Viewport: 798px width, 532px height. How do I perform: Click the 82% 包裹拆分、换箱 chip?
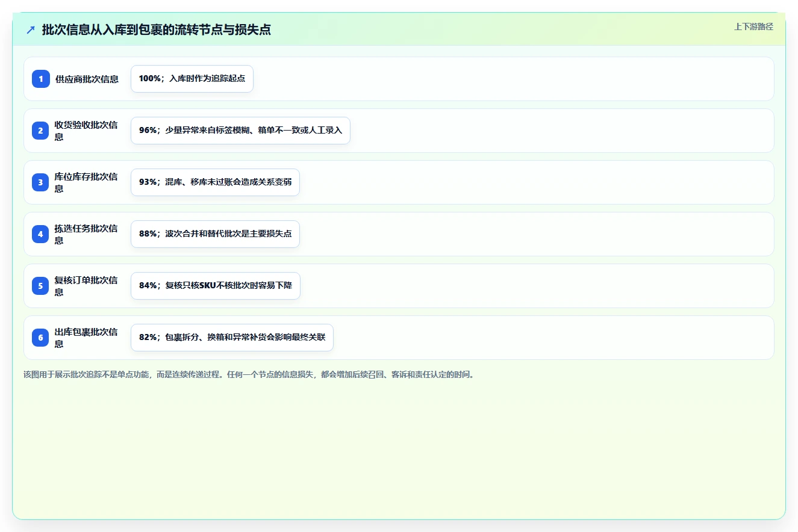click(x=232, y=338)
